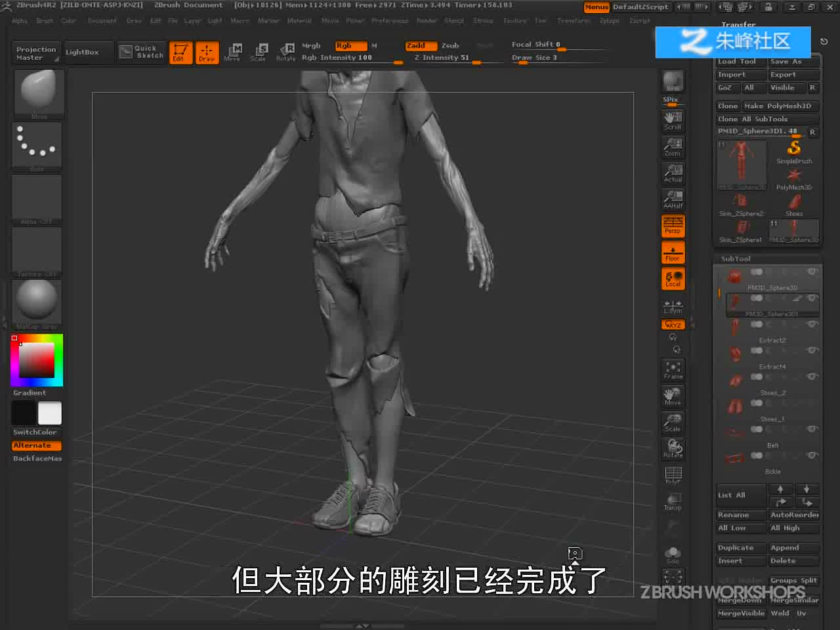Image resolution: width=840 pixels, height=630 pixels.
Task: Toggle the Floor grid icon
Action: [673, 253]
